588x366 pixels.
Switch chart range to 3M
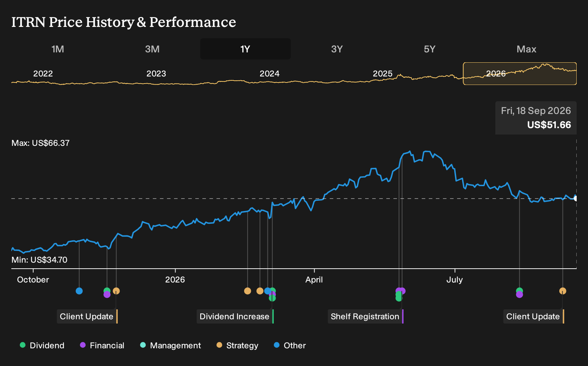[152, 49]
